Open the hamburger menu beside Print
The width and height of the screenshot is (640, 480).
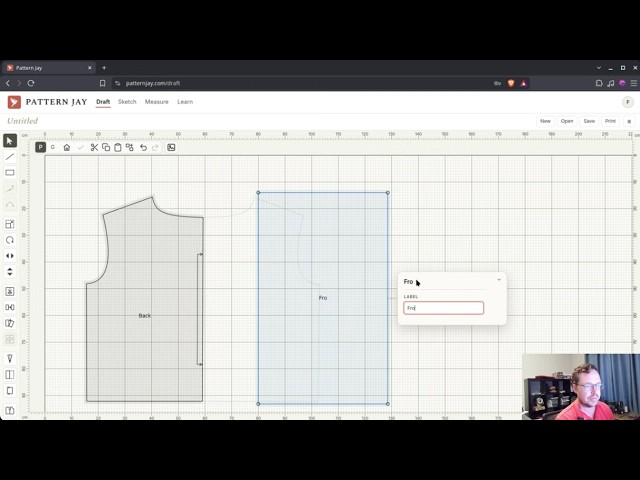pos(629,121)
